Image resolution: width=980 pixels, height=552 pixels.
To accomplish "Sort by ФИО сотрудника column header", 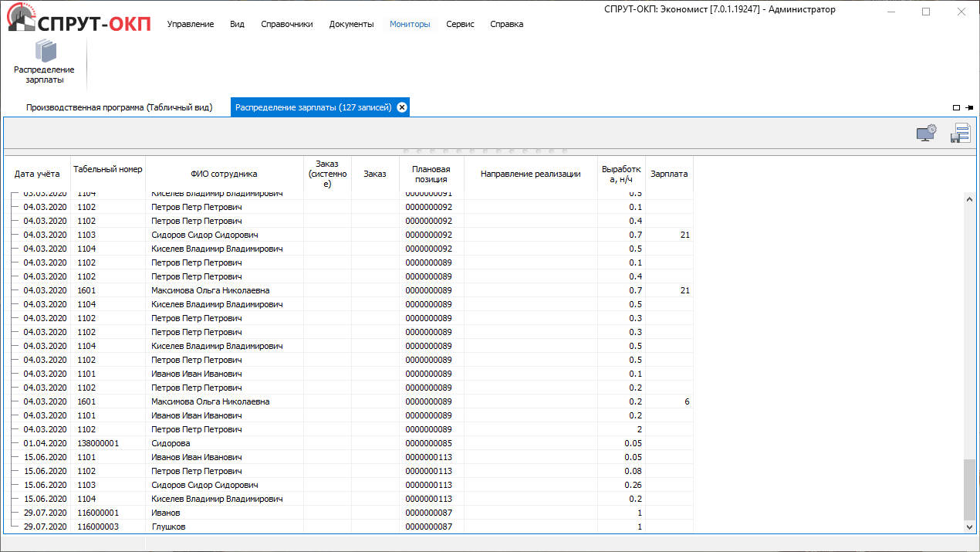I will (224, 174).
